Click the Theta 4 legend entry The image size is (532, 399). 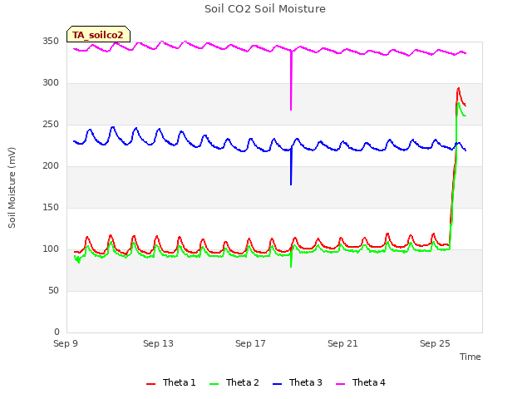click(360, 382)
